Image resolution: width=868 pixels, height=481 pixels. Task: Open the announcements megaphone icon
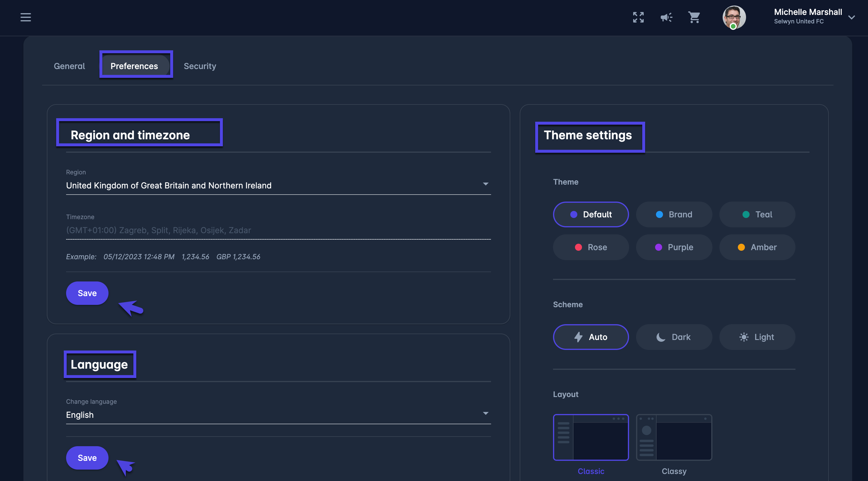coord(666,17)
